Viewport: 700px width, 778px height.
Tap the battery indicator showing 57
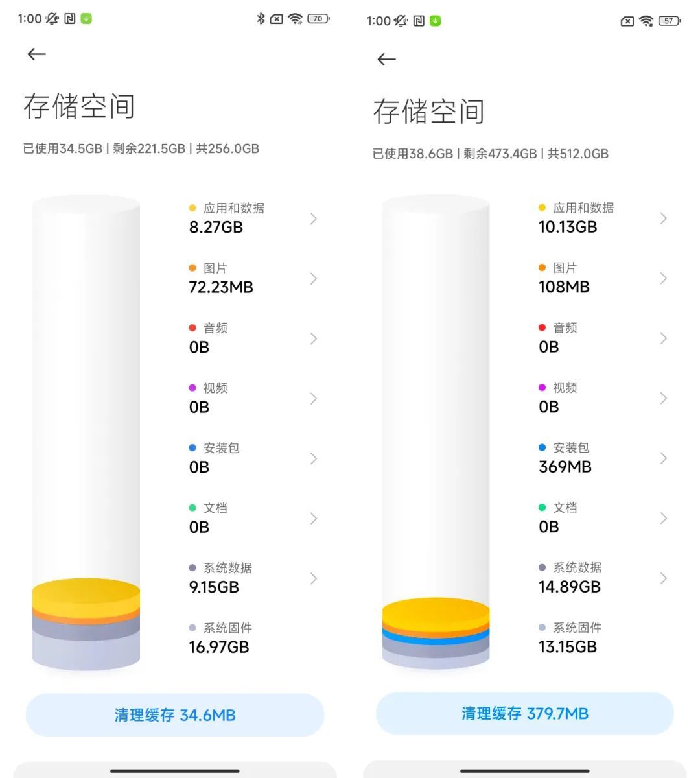(x=669, y=21)
